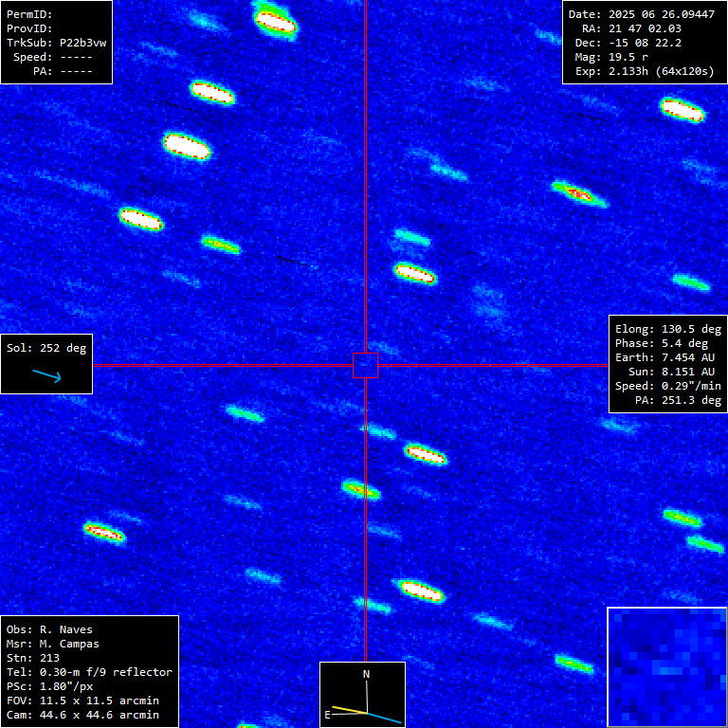Viewport: 728px width, 728px height.
Task: Click the compass E label
Action: [327, 715]
